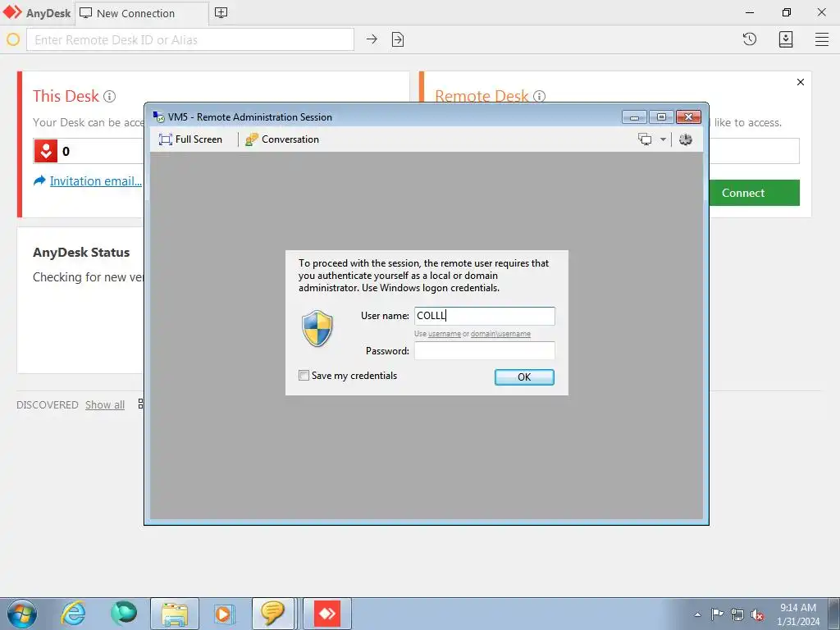Close the VM5 Remote Administration Session window
Screen dimensions: 840x630
point(688,116)
